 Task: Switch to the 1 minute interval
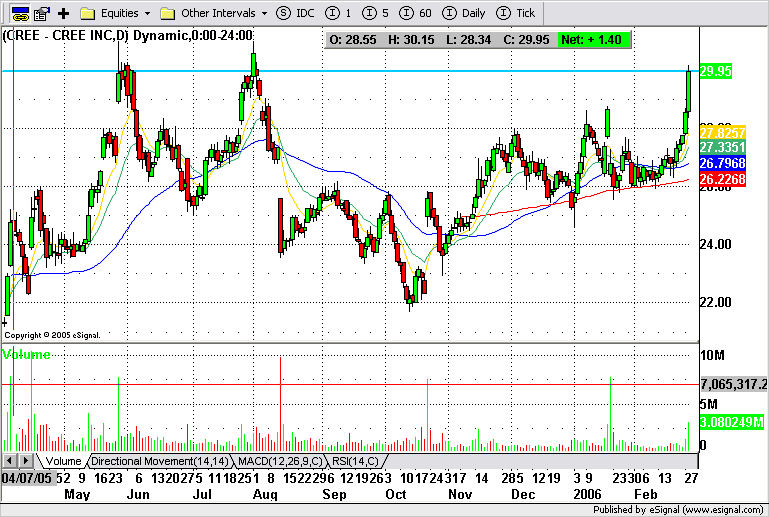(x=338, y=13)
